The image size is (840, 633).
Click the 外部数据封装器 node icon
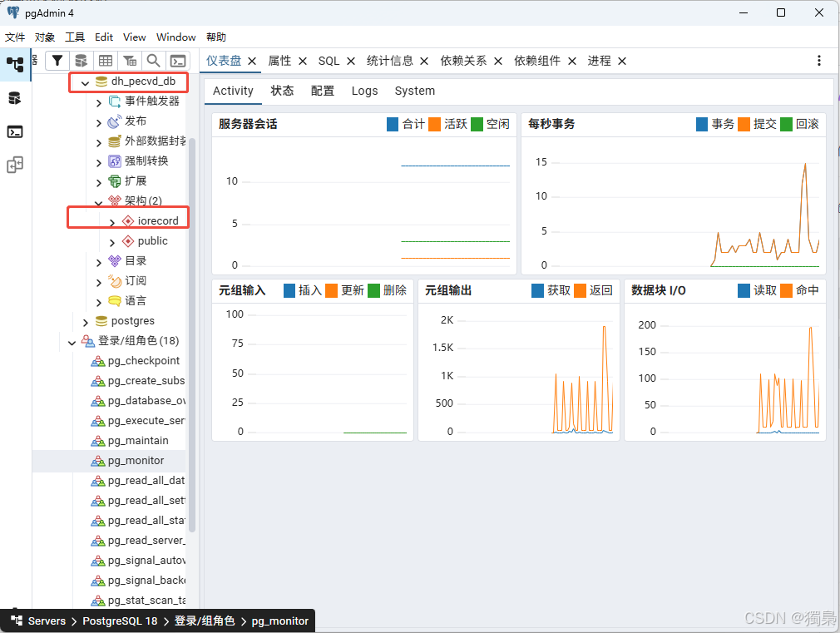coord(115,141)
